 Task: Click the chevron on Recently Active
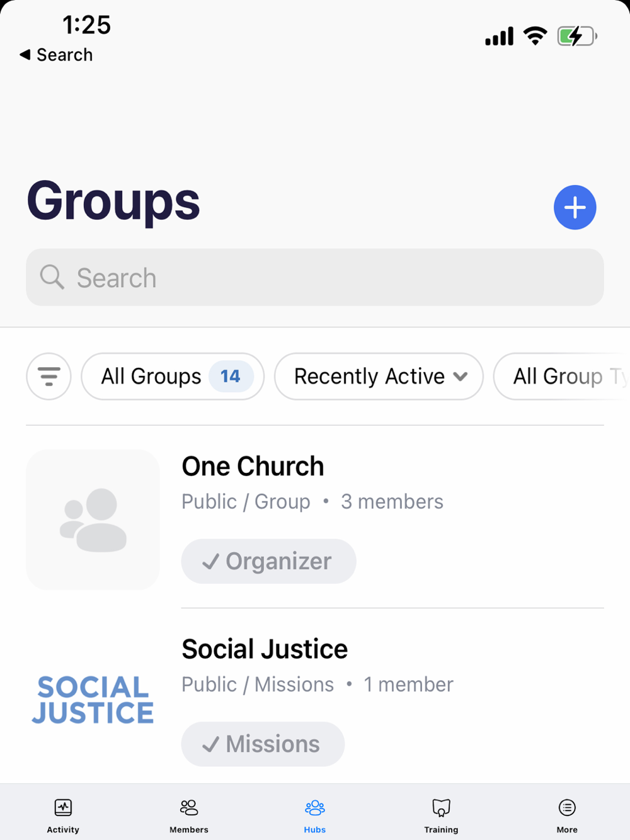coord(461,377)
